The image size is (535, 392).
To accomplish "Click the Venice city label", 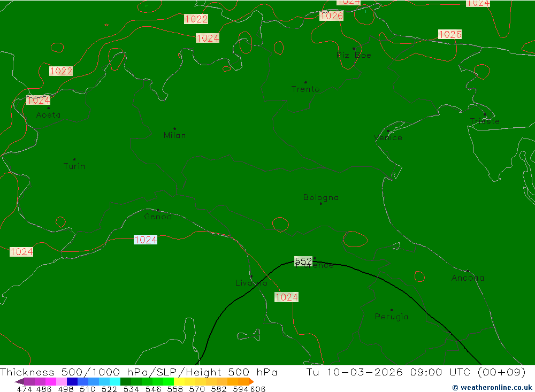I will pyautogui.click(x=388, y=138).
